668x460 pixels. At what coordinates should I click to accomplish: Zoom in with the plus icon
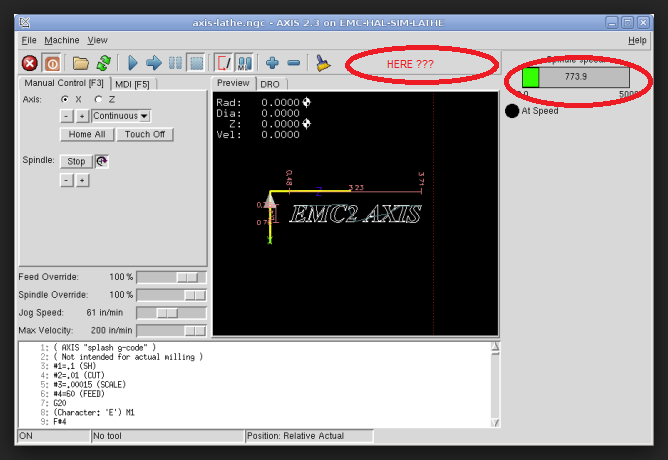click(x=272, y=63)
